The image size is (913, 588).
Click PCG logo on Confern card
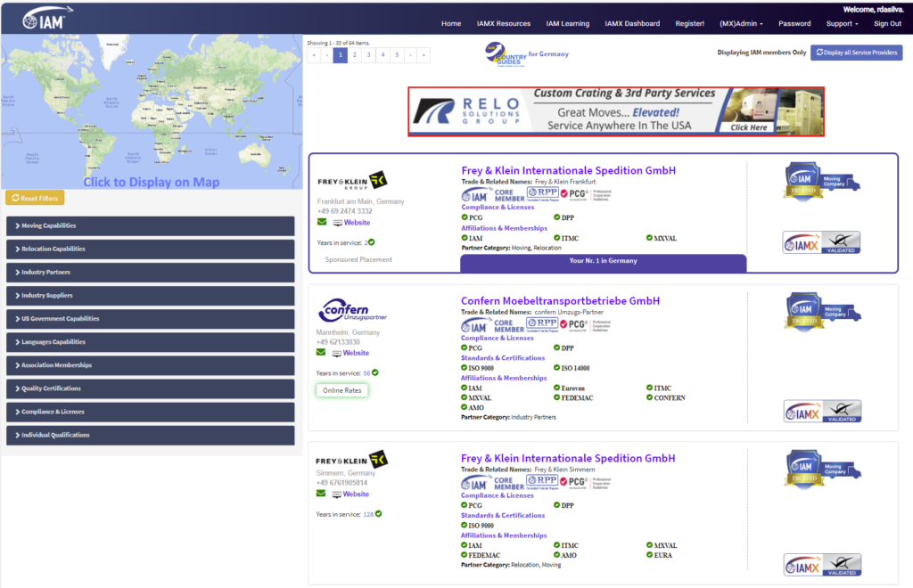pos(586,324)
